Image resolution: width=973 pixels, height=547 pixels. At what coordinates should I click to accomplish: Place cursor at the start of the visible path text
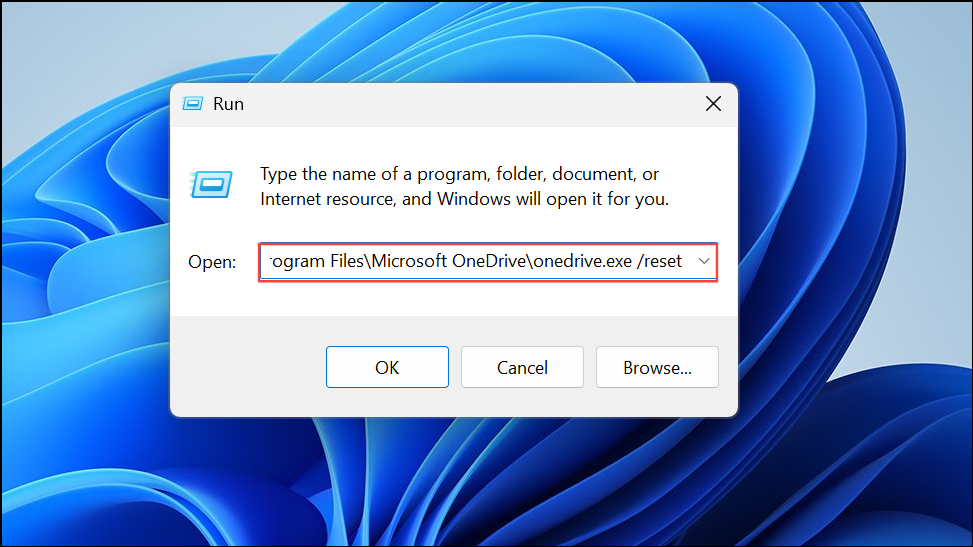270,261
